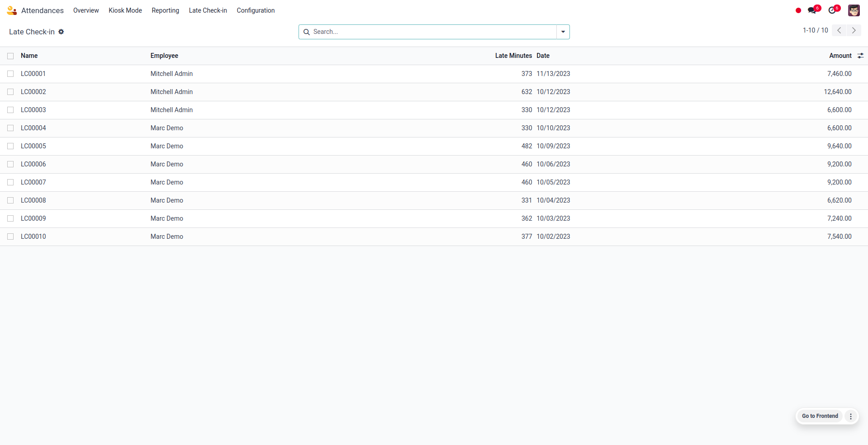Click the gear icon beside Late Check-in

[61, 32]
